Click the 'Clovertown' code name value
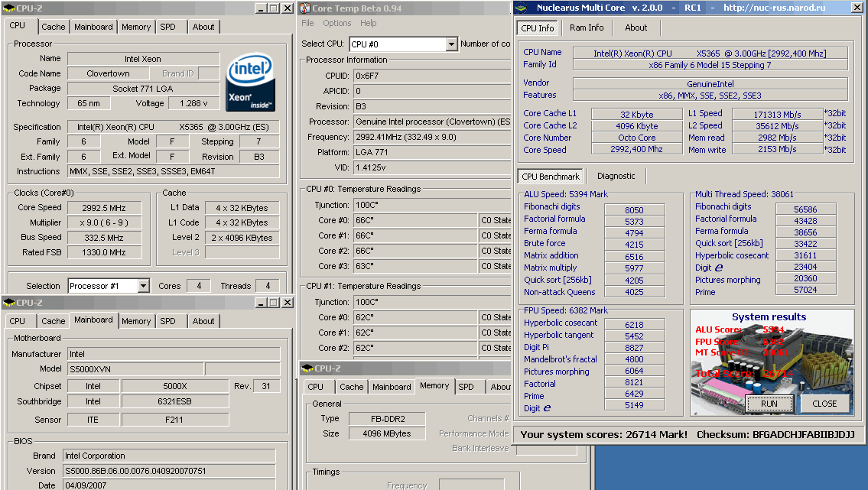Image resolution: width=868 pixels, height=490 pixels. [108, 73]
